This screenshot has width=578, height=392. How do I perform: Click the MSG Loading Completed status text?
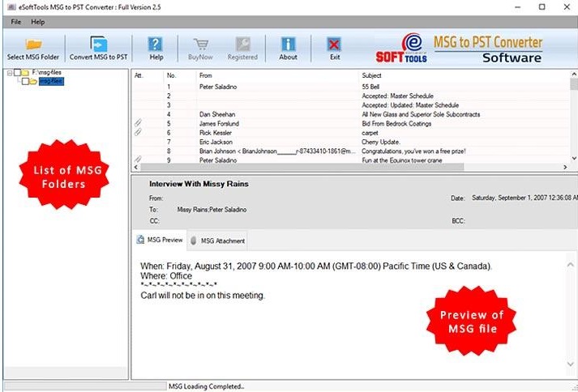click(x=207, y=386)
